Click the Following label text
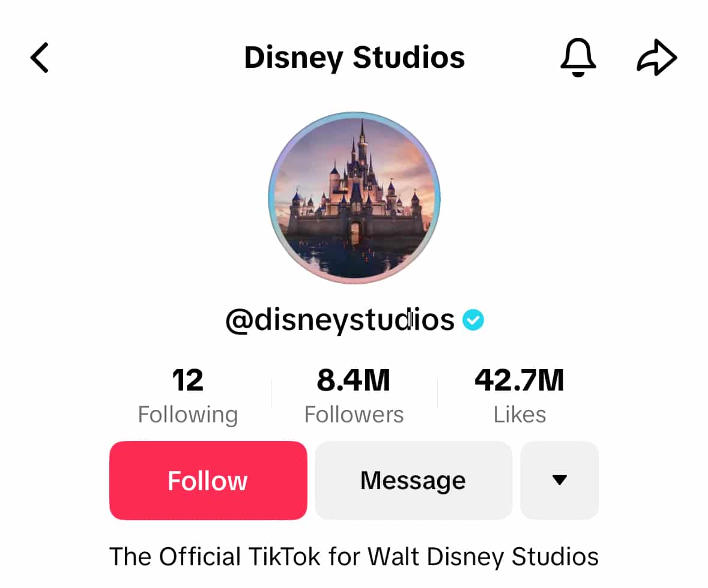Screen dimensions: 708x588 pyautogui.click(x=188, y=415)
